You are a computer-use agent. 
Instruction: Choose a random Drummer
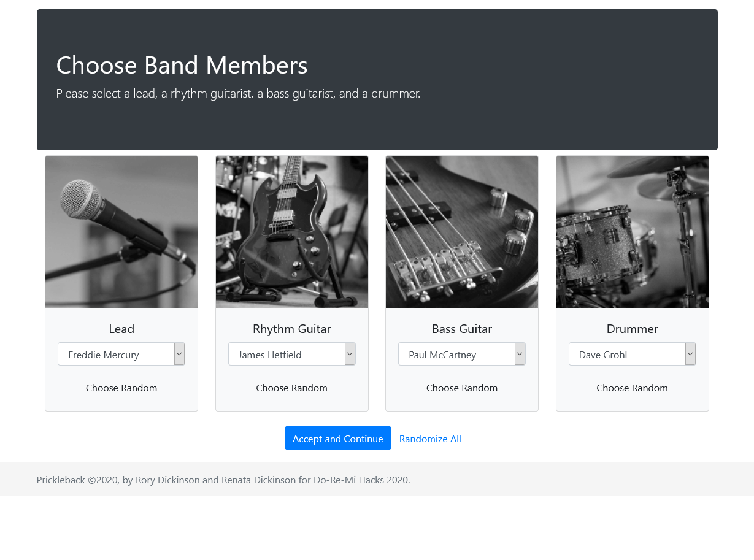(x=633, y=388)
